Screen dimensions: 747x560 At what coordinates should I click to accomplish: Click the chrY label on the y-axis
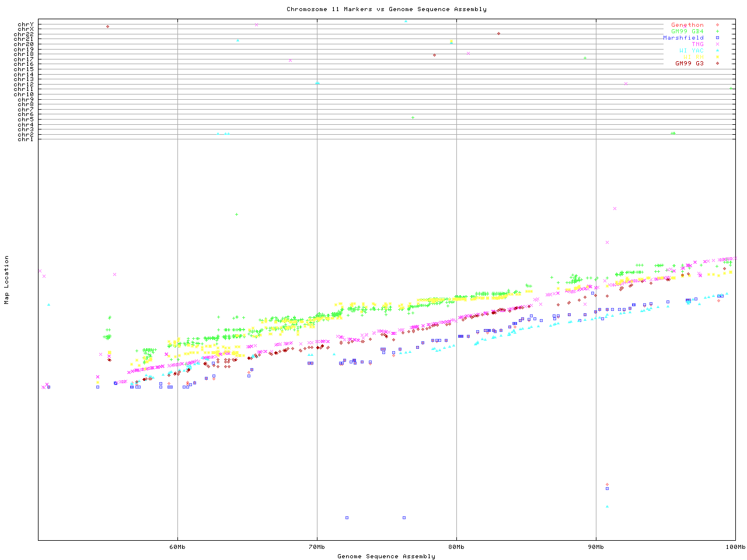click(26, 24)
